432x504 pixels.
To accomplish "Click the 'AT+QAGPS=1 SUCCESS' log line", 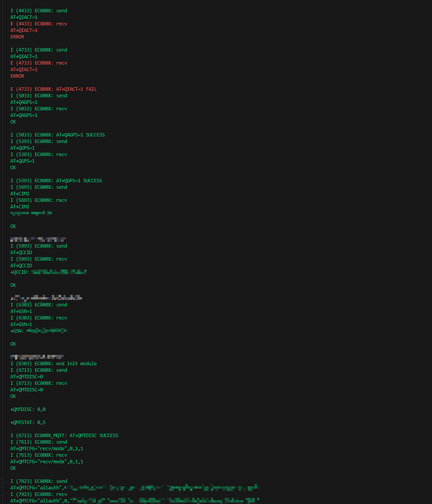I will 57,135.
